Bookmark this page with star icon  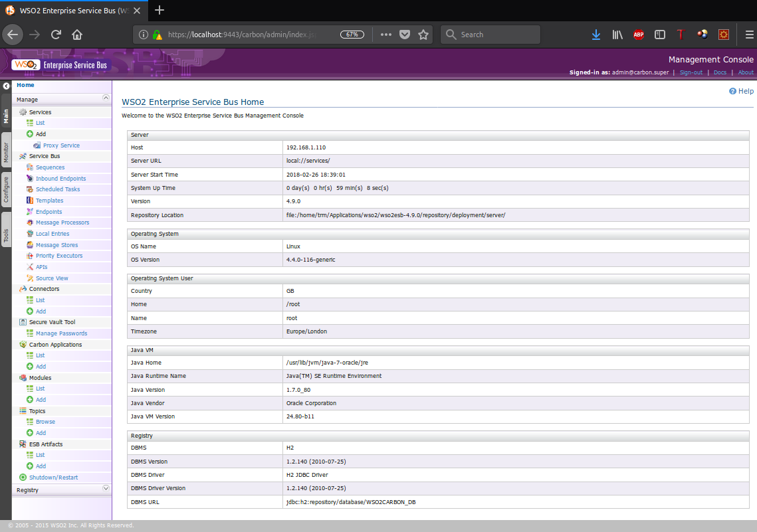423,35
